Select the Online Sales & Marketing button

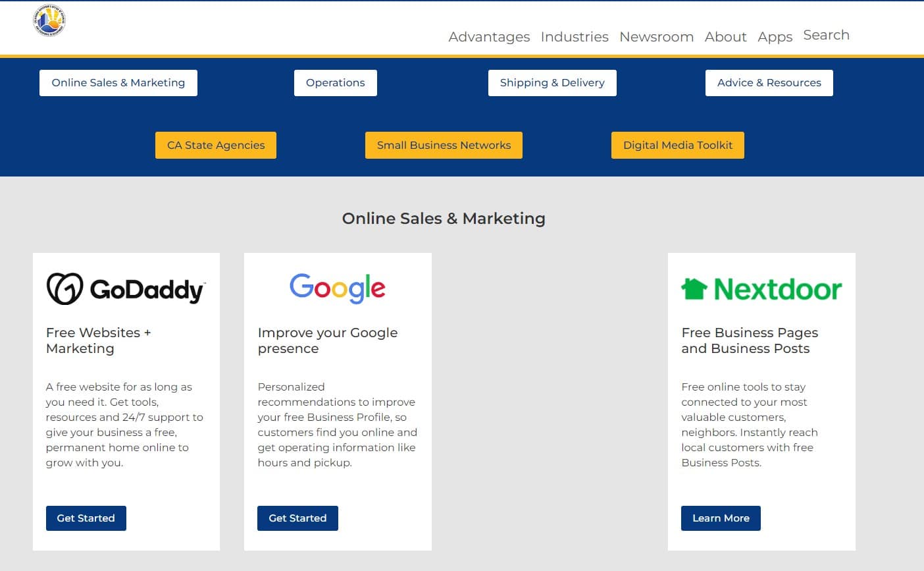click(x=118, y=83)
